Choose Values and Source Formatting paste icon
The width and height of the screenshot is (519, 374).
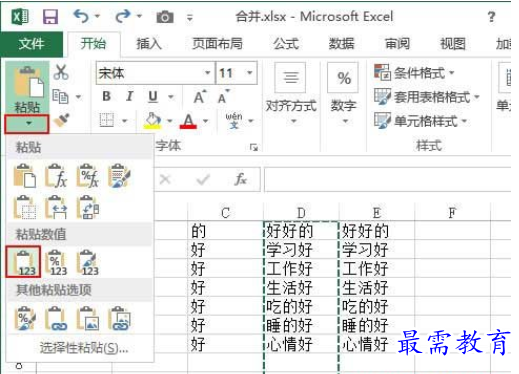(88, 262)
